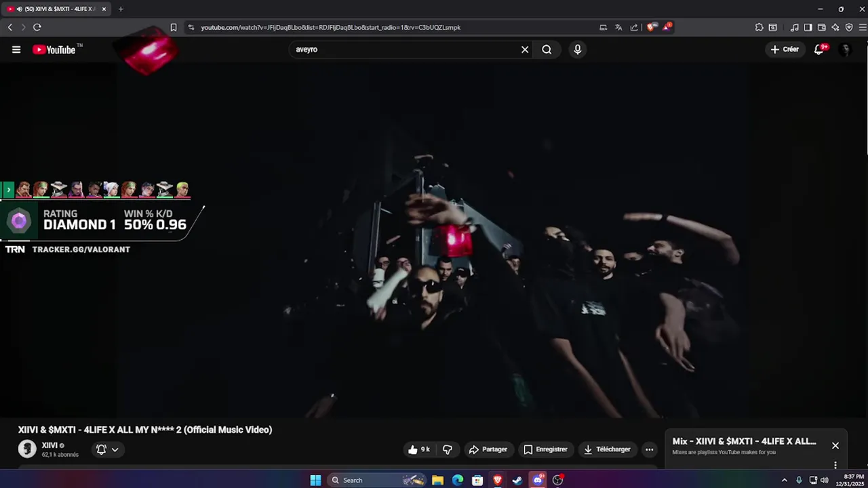Open Discord from taskbar
This screenshot has height=488, width=868.
point(538,480)
